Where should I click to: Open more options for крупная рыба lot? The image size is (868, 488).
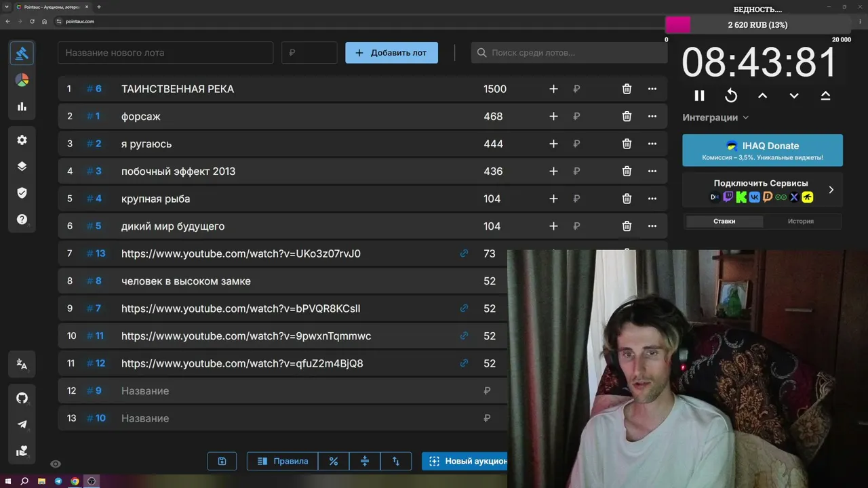tap(652, 199)
